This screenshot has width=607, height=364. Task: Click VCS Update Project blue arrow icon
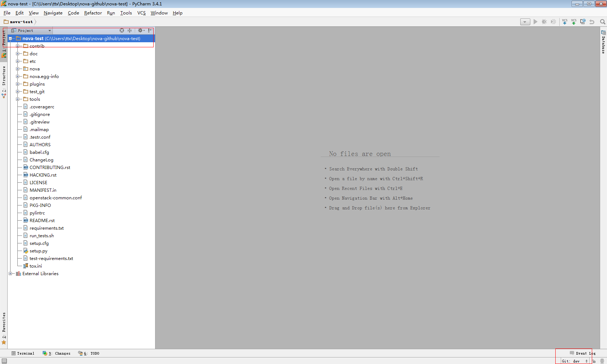coord(565,22)
